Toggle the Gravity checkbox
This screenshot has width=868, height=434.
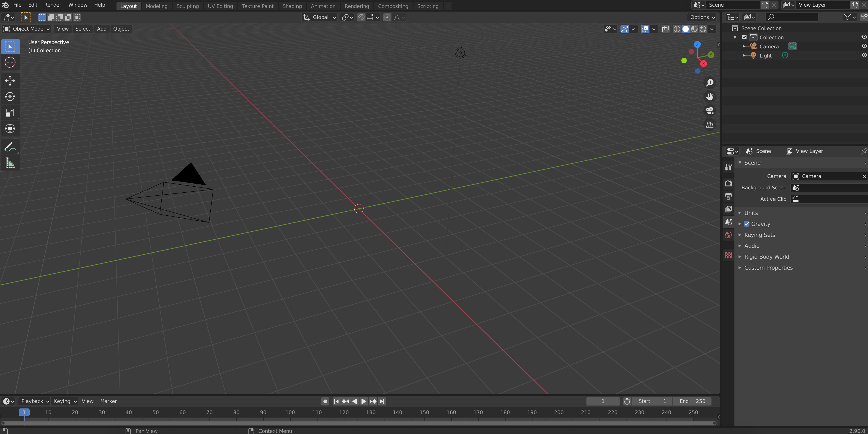(x=747, y=224)
